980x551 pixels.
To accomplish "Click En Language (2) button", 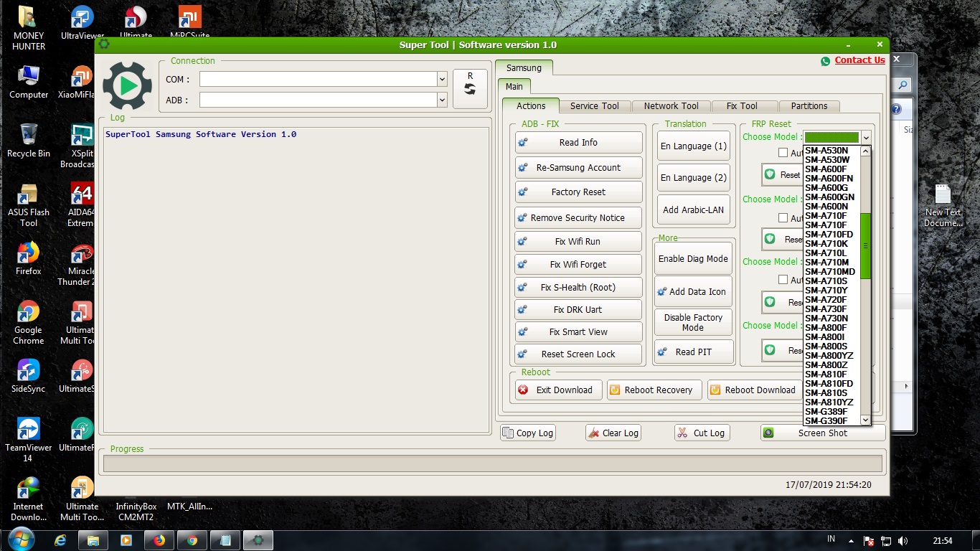I will pos(694,178).
